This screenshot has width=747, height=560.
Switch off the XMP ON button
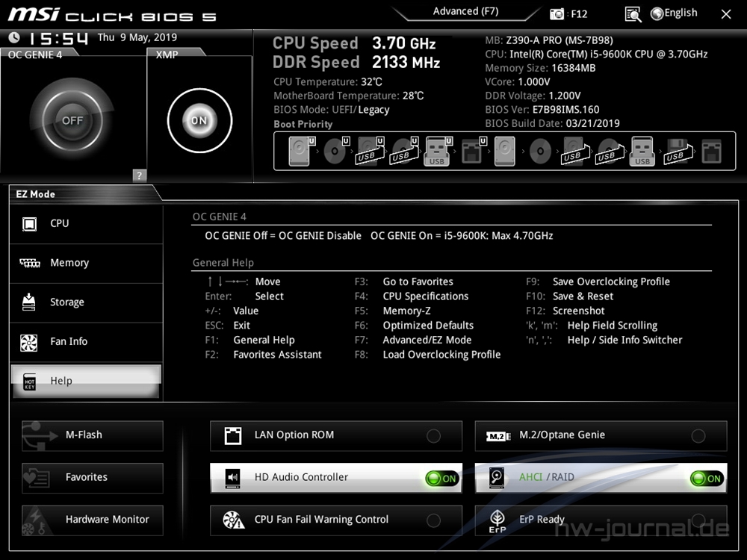point(199,120)
